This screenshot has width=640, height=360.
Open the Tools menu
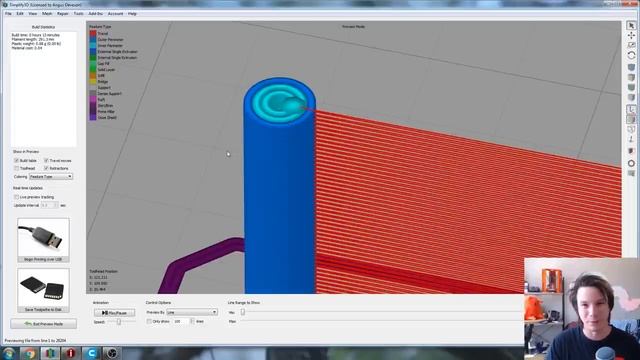coord(78,13)
